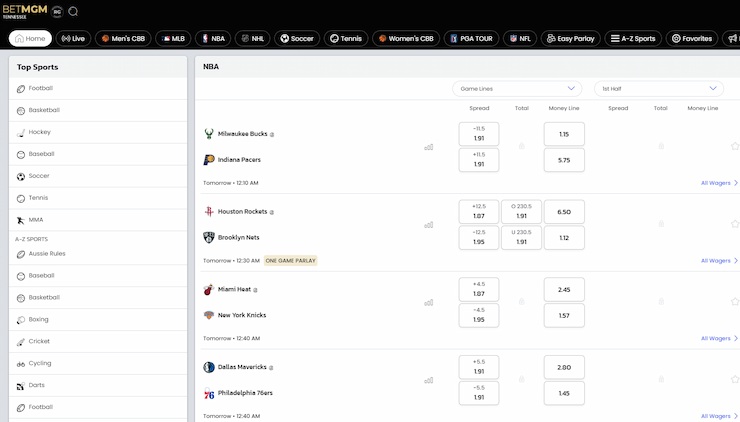Click the Brooklyn Nets team logo
This screenshot has height=422, width=740.
pos(209,237)
